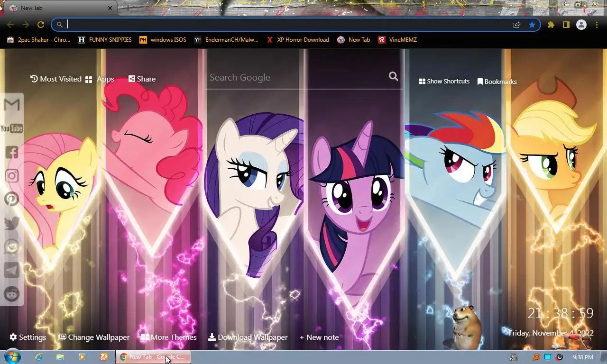Open the media player taskbar icon
The width and height of the screenshot is (607, 364).
[x=82, y=357]
